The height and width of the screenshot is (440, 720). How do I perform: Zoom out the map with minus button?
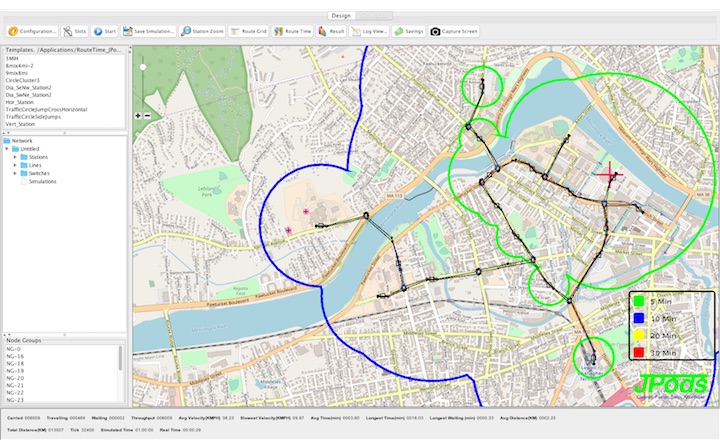[149, 115]
